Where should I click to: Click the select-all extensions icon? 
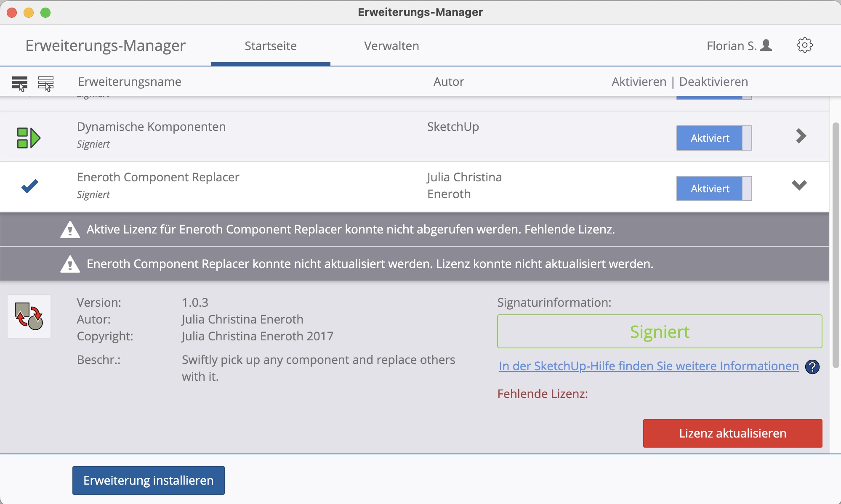coord(20,83)
